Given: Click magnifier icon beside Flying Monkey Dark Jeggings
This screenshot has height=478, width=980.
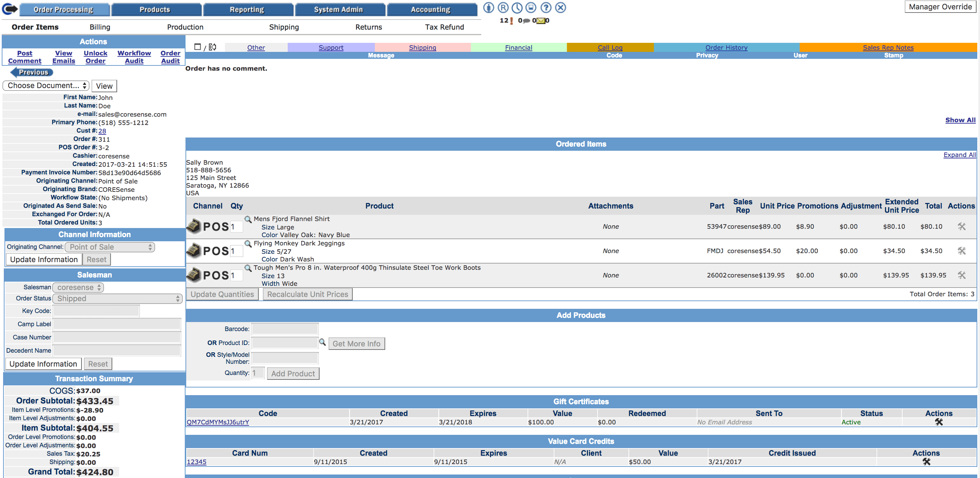Looking at the screenshot, I should (248, 244).
